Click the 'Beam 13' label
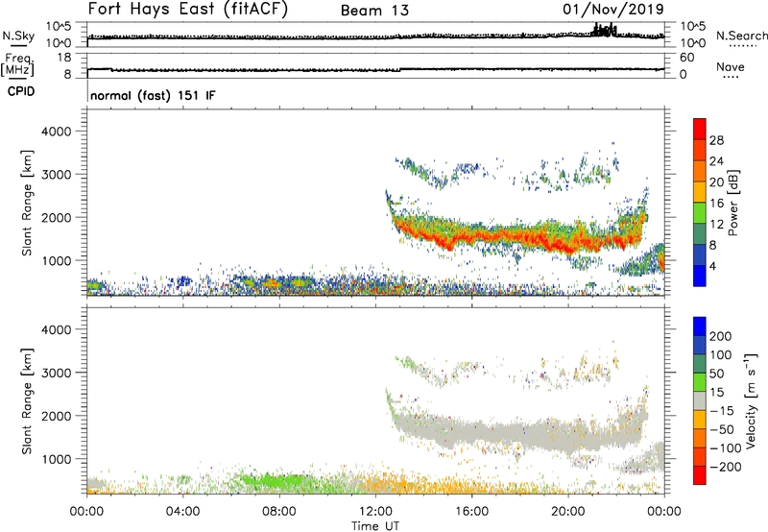The width and height of the screenshot is (768, 532). 374,11
